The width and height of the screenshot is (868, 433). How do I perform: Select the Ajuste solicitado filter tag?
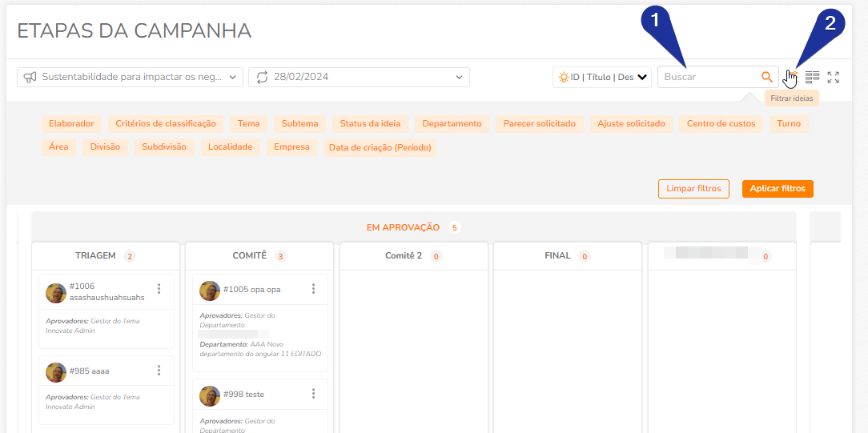click(631, 123)
